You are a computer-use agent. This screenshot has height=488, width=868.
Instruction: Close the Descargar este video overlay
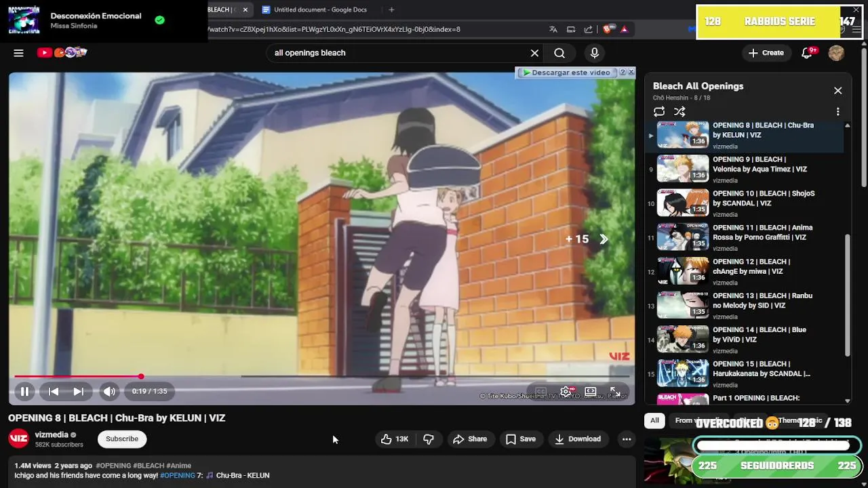click(631, 72)
